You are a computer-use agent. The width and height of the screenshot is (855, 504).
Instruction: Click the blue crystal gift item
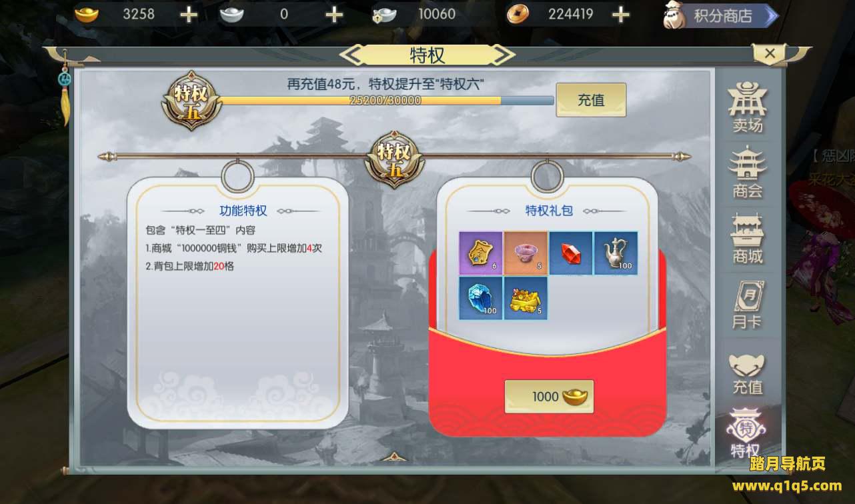pos(480,298)
